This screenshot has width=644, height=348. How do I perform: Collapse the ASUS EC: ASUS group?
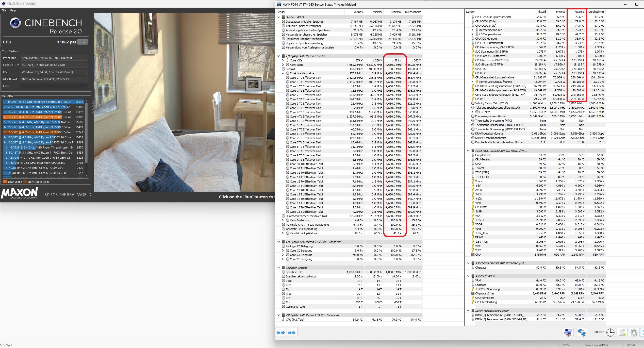pos(468,276)
